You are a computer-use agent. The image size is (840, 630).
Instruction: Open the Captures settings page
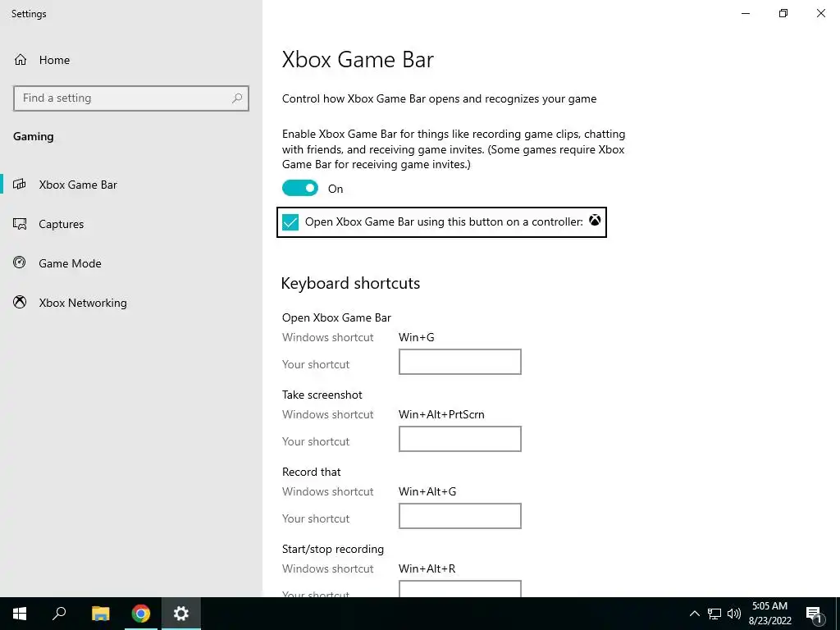click(x=131, y=224)
